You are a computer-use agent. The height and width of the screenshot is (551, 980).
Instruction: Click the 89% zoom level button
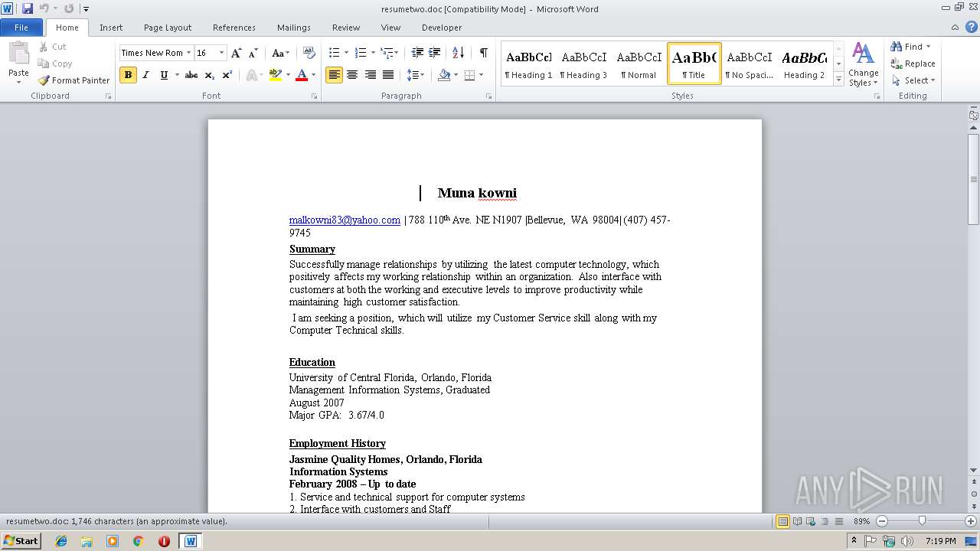861,521
